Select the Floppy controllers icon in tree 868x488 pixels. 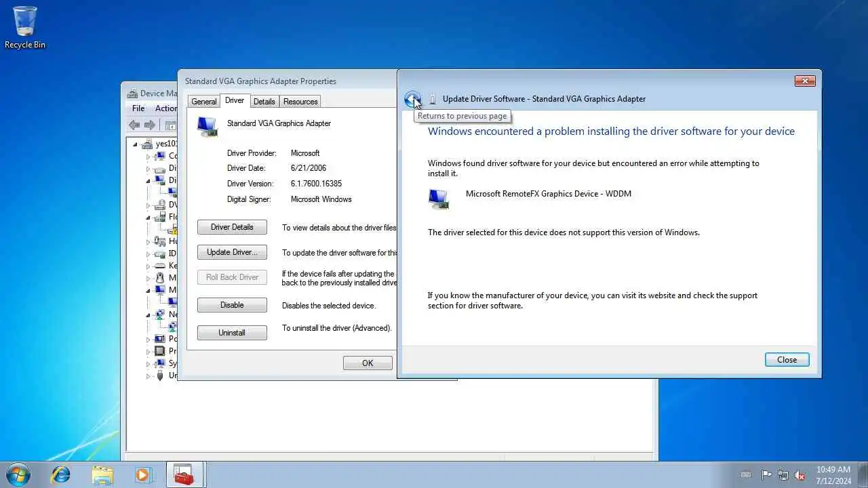pyautogui.click(x=159, y=217)
